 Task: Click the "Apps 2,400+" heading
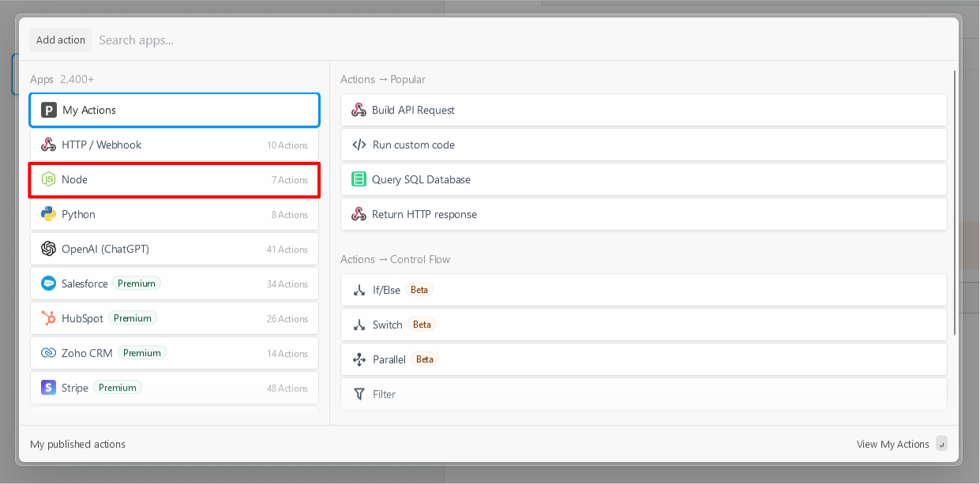[62, 79]
